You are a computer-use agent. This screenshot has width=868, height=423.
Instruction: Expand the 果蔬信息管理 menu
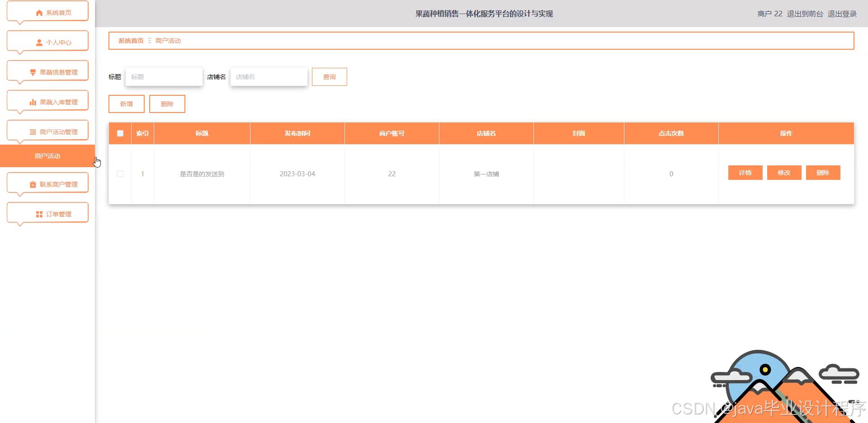(x=47, y=71)
